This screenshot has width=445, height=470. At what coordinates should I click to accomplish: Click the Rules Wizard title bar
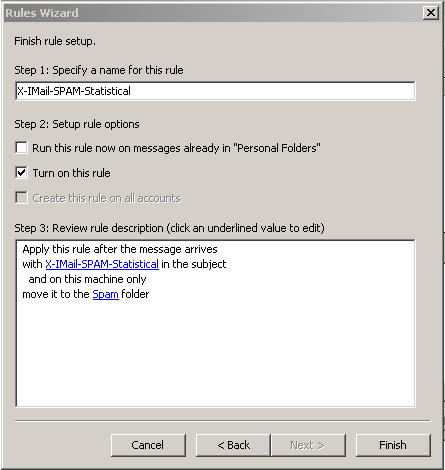pyautogui.click(x=213, y=13)
